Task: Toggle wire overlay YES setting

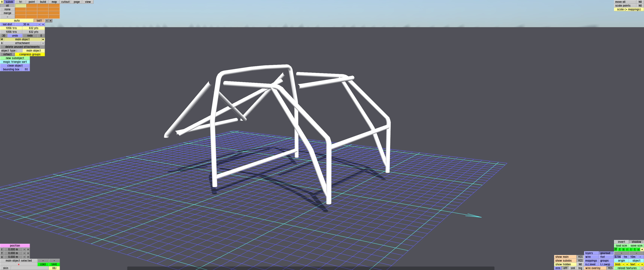Action: click(x=610, y=268)
